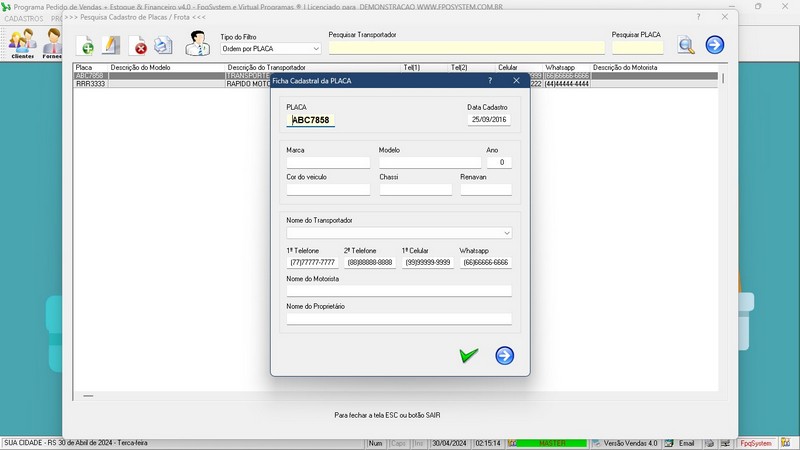Viewport: 800px width, 450px height.
Task: Click the (44)44444-4444 Whatsapp cell
Action: point(567,84)
